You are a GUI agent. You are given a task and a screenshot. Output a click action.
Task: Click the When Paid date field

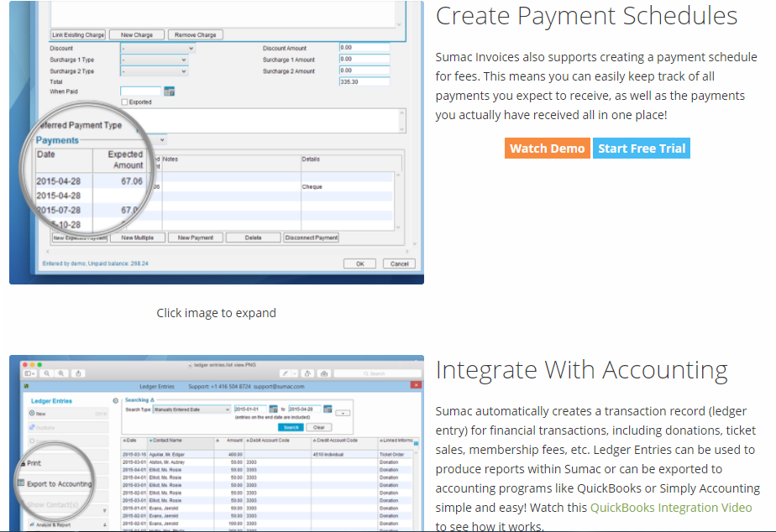[141, 91]
